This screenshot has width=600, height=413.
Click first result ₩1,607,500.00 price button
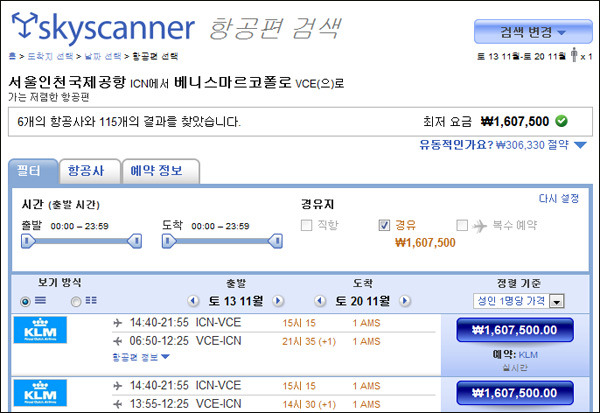(x=515, y=330)
